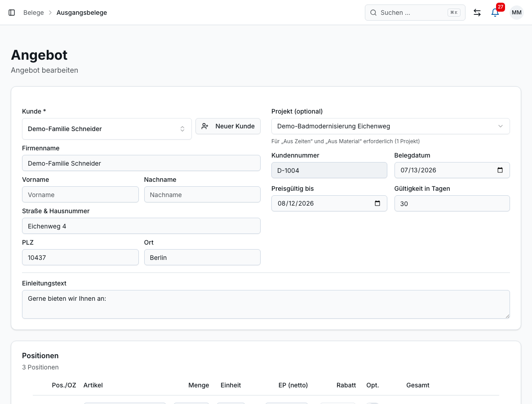Image resolution: width=532 pixels, height=404 pixels.
Task: Open the Belegdatum calendar picker icon
Action: (500, 170)
